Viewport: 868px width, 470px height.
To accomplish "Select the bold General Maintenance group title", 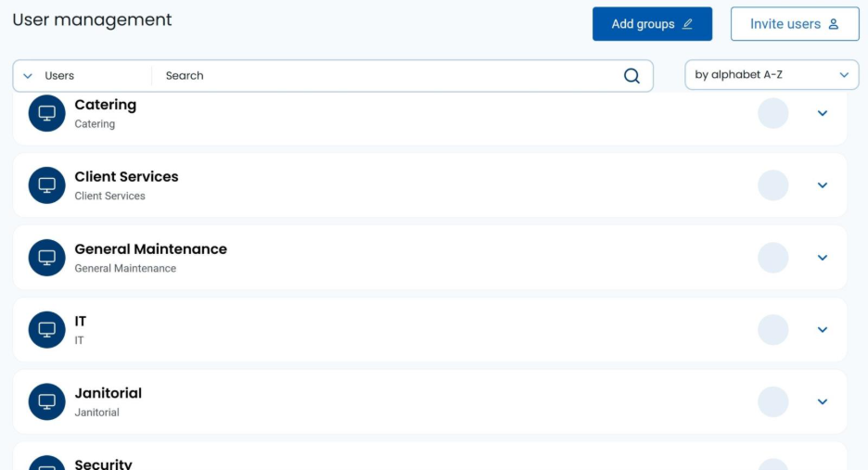I will [150, 249].
